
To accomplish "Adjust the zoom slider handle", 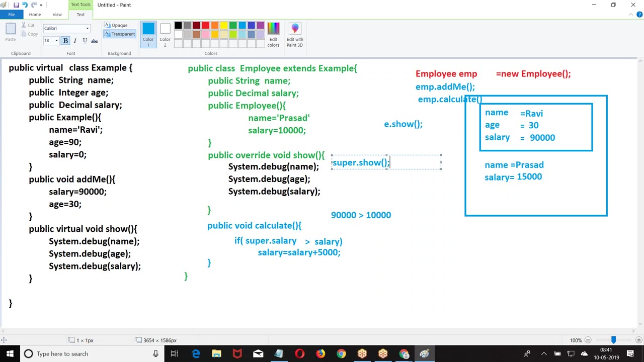I will [613, 340].
